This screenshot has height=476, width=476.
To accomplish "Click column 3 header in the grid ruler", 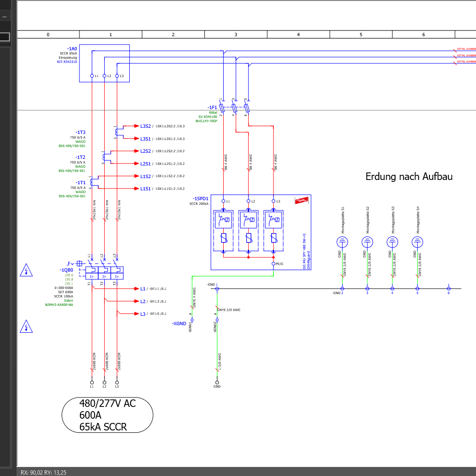I will (x=235, y=34).
